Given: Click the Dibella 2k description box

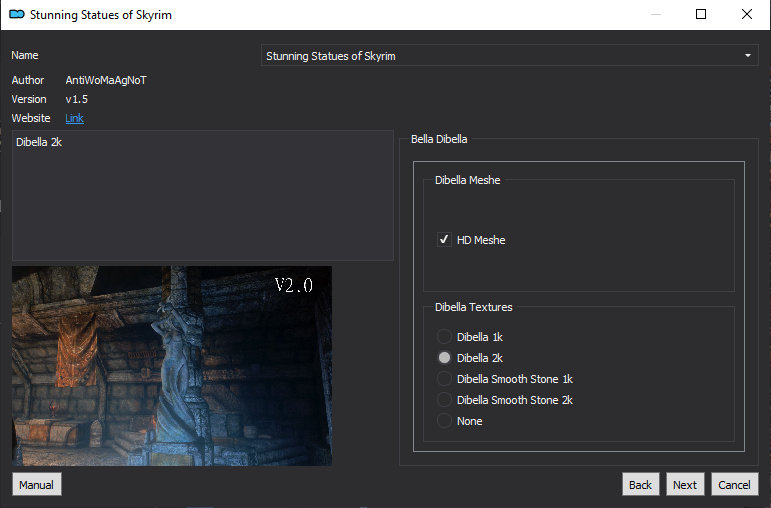Looking at the screenshot, I should pyautogui.click(x=203, y=195).
